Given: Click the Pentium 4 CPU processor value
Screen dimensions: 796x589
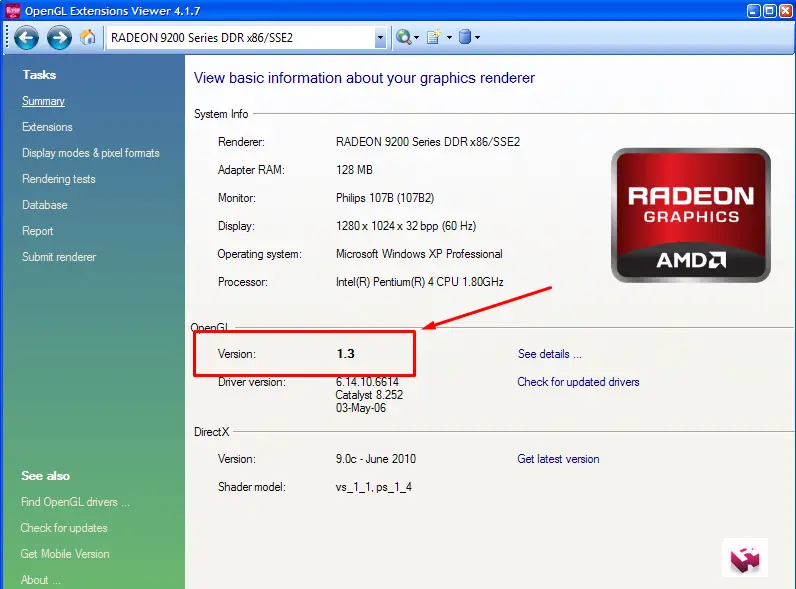Looking at the screenshot, I should tap(419, 282).
